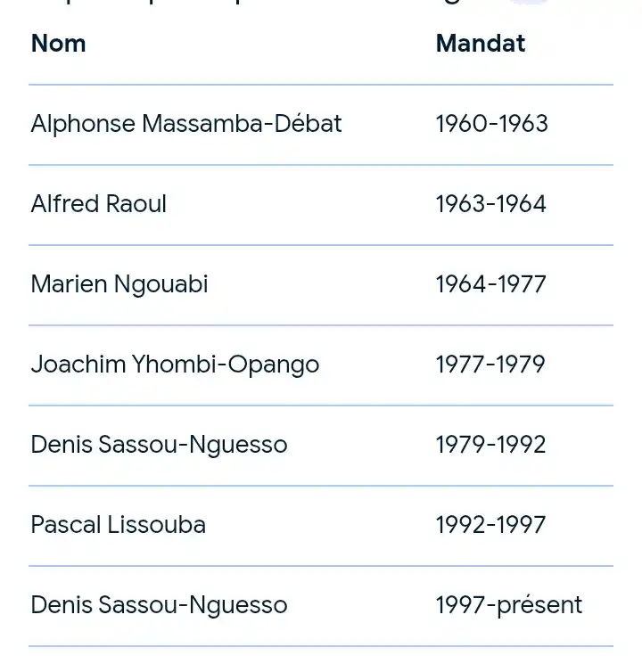Image resolution: width=642 pixels, height=672 pixels.
Task: Select the Alfred Raoul name cell
Action: [x=99, y=204]
